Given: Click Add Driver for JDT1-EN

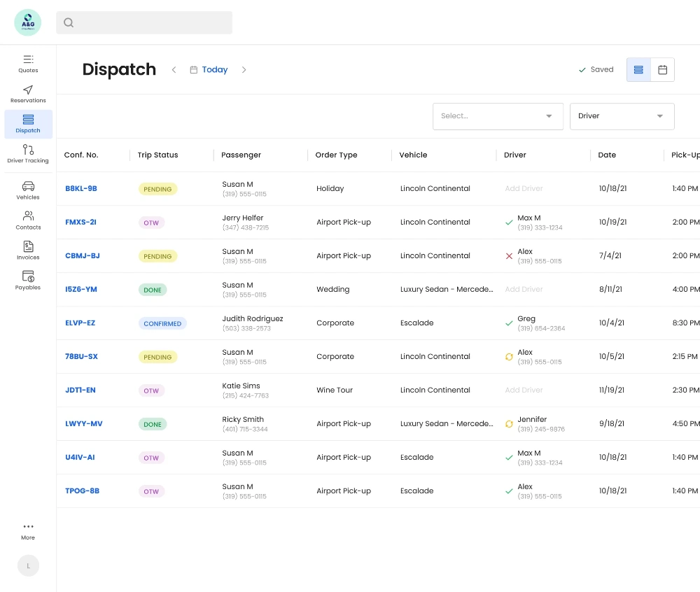Looking at the screenshot, I should (x=524, y=390).
